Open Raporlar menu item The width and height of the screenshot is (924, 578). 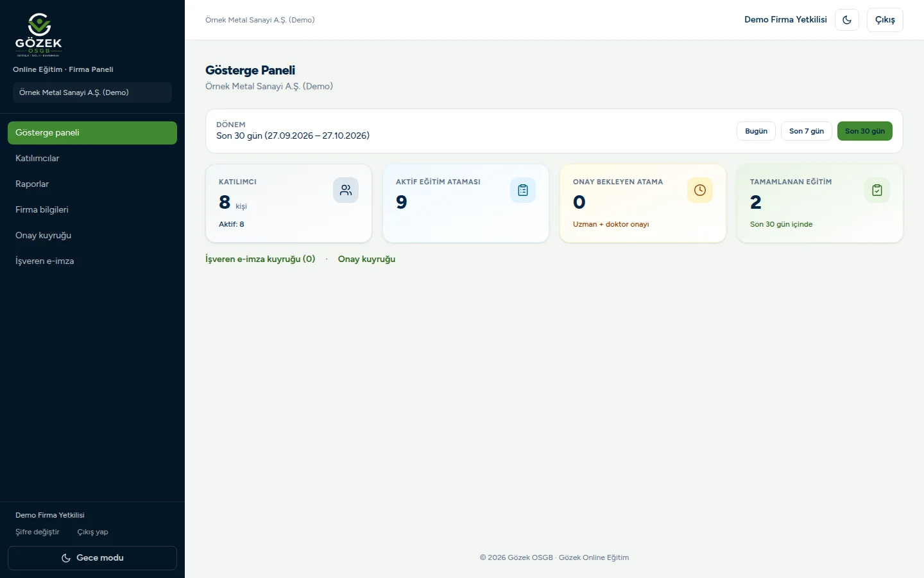tap(92, 184)
